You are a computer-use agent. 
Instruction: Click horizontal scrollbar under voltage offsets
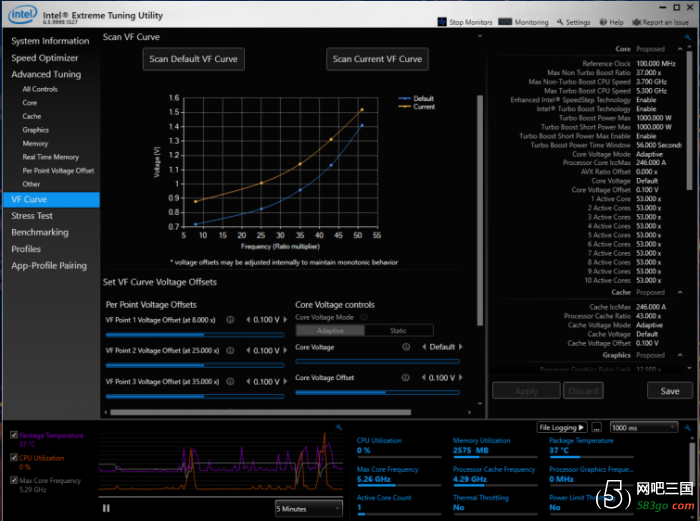(261, 413)
